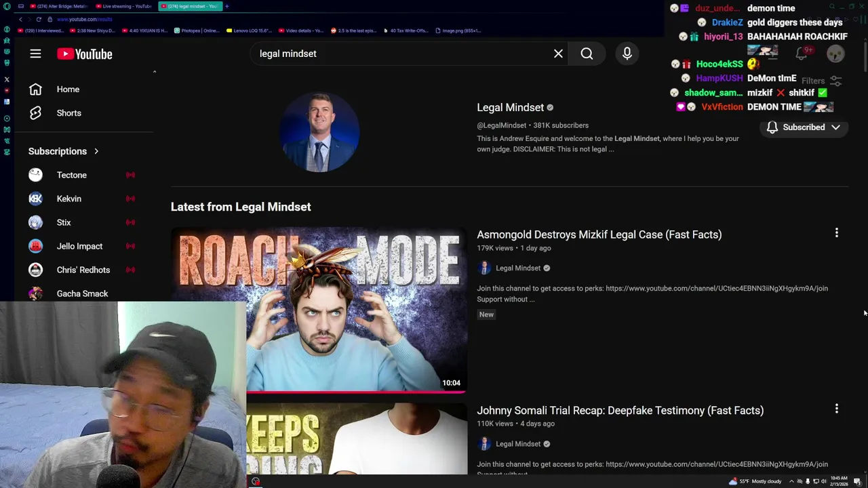The width and height of the screenshot is (868, 488).
Task: Play the Johnny Somali thumbnail video
Action: tap(357, 439)
